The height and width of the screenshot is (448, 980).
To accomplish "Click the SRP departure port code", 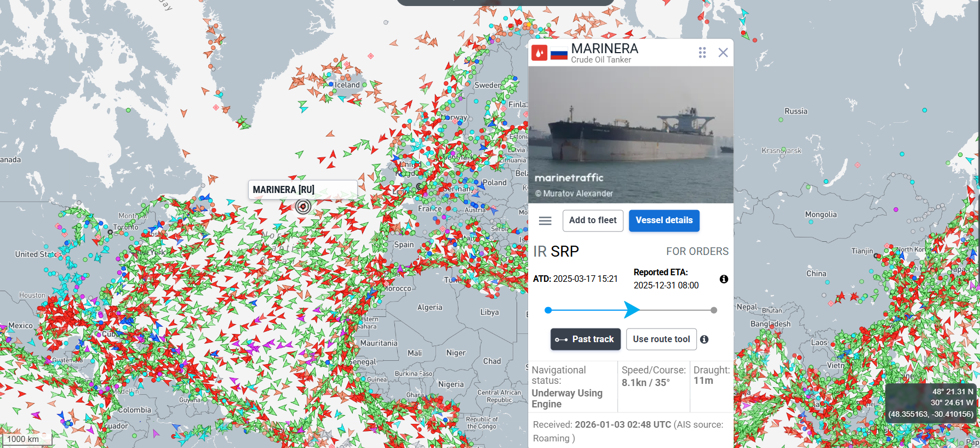I will (565, 252).
